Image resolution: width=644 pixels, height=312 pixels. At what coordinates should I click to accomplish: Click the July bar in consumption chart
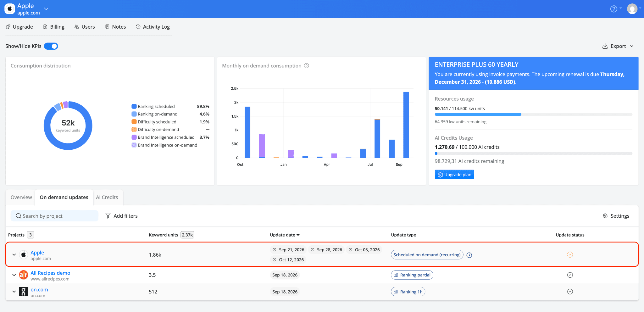coord(377,138)
